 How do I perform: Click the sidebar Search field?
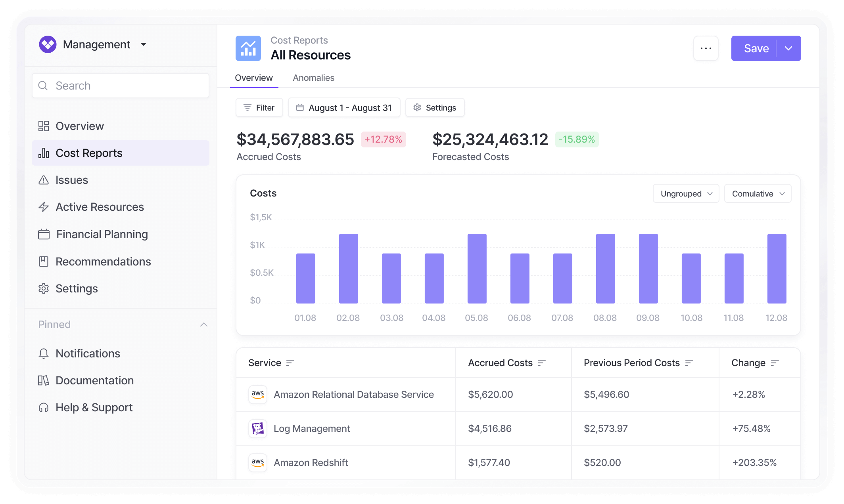[x=121, y=86]
